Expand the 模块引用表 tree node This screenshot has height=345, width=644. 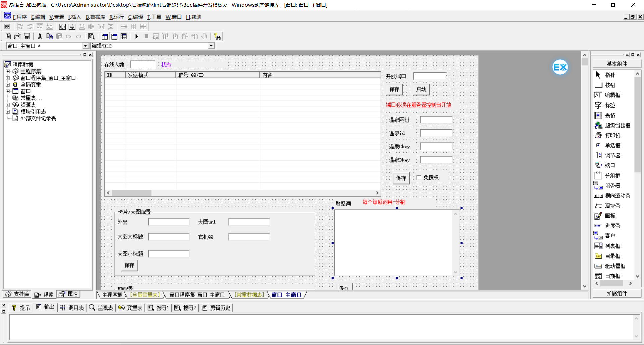pos(8,112)
